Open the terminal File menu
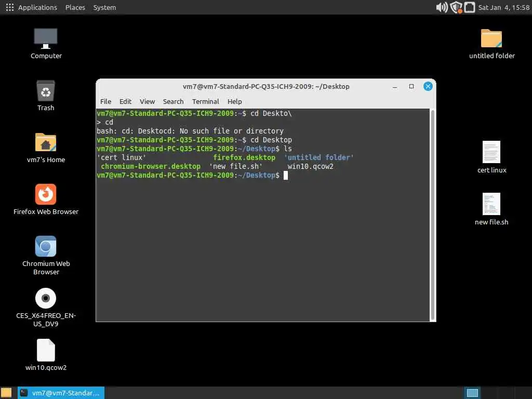532x399 pixels. click(105, 101)
